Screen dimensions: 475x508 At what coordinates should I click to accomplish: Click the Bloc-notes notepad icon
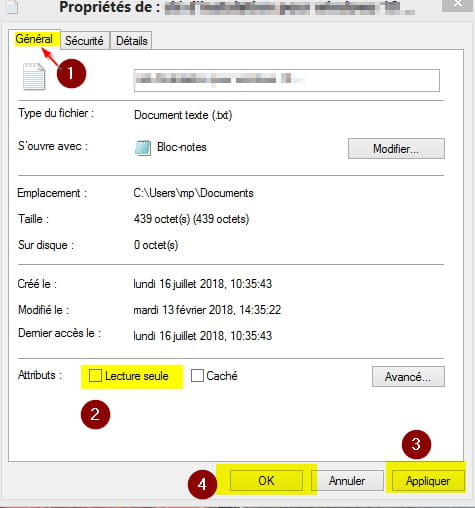click(143, 148)
